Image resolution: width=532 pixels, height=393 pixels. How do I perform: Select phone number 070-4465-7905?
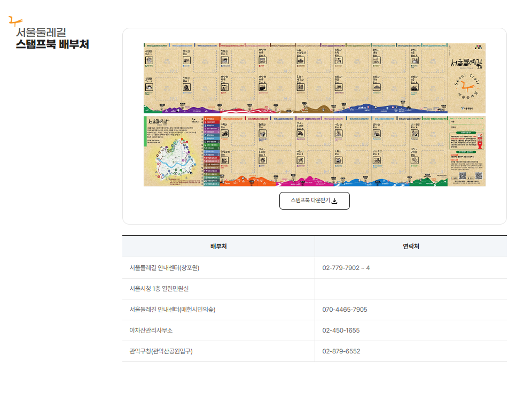[345, 310]
